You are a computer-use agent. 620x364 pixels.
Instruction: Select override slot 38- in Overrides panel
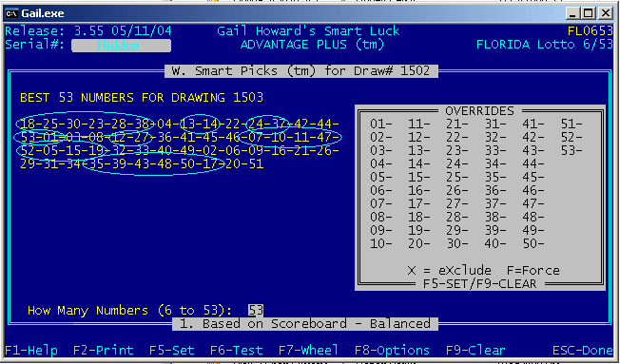(495, 217)
